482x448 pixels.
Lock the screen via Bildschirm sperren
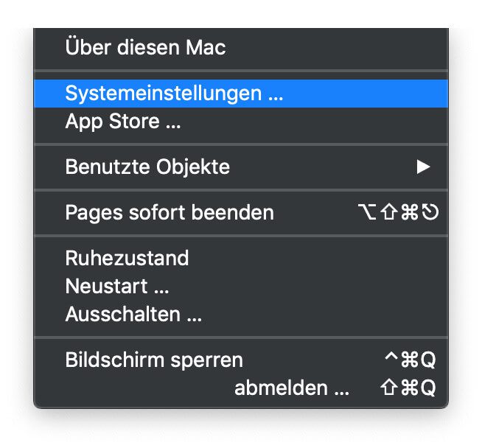[154, 360]
